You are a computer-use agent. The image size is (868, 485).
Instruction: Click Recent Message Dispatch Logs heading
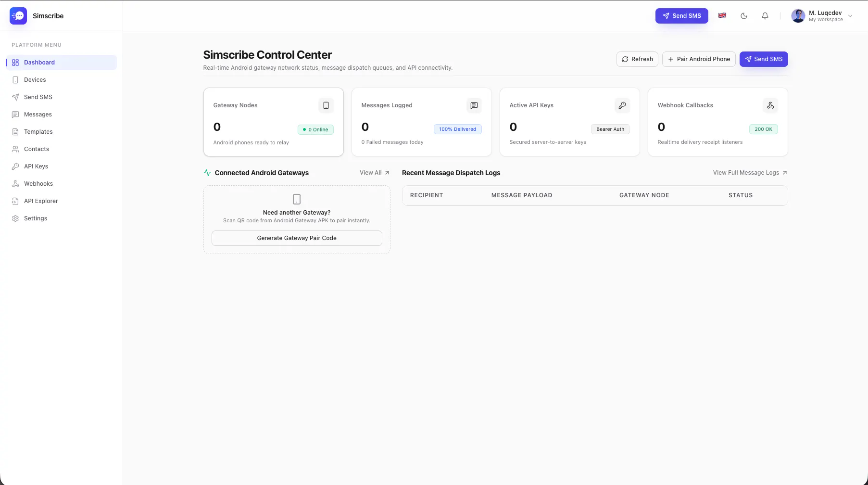click(451, 173)
